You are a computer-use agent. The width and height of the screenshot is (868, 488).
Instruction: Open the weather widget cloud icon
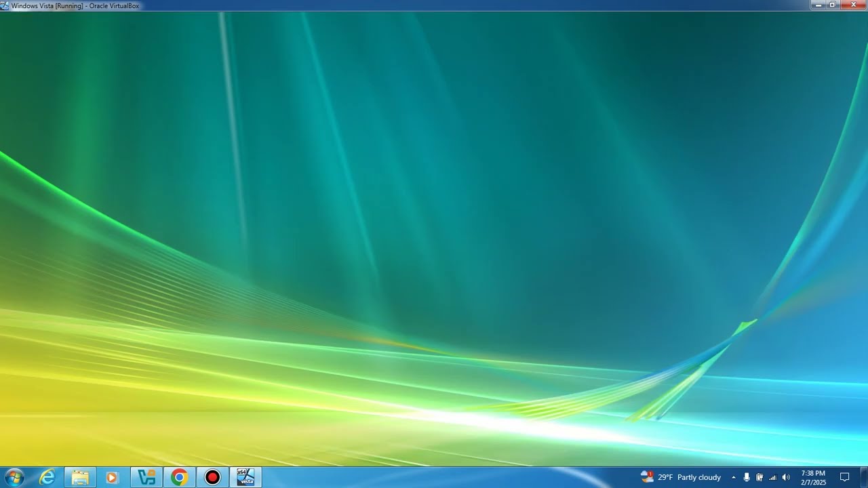[x=647, y=477]
